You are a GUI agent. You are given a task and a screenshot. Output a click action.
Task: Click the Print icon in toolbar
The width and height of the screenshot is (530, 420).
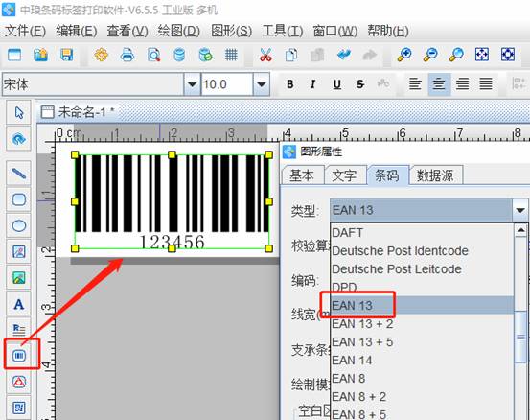[127, 55]
